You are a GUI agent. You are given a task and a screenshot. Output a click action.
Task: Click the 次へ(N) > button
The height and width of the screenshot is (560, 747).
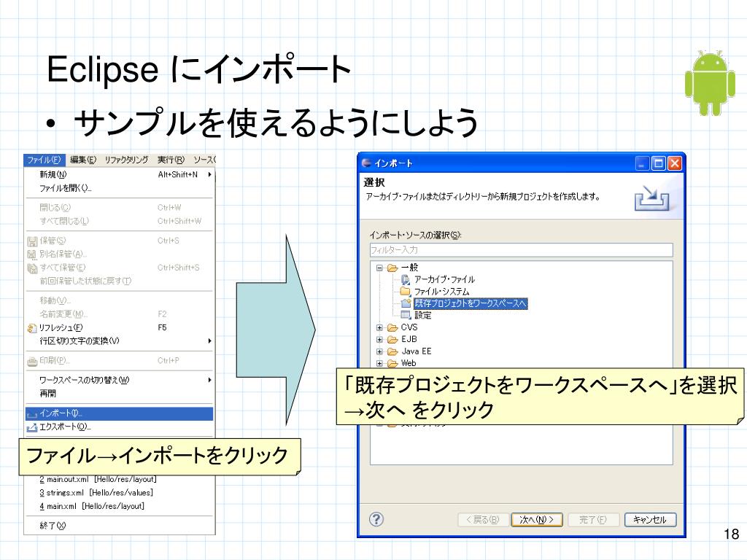(x=536, y=519)
